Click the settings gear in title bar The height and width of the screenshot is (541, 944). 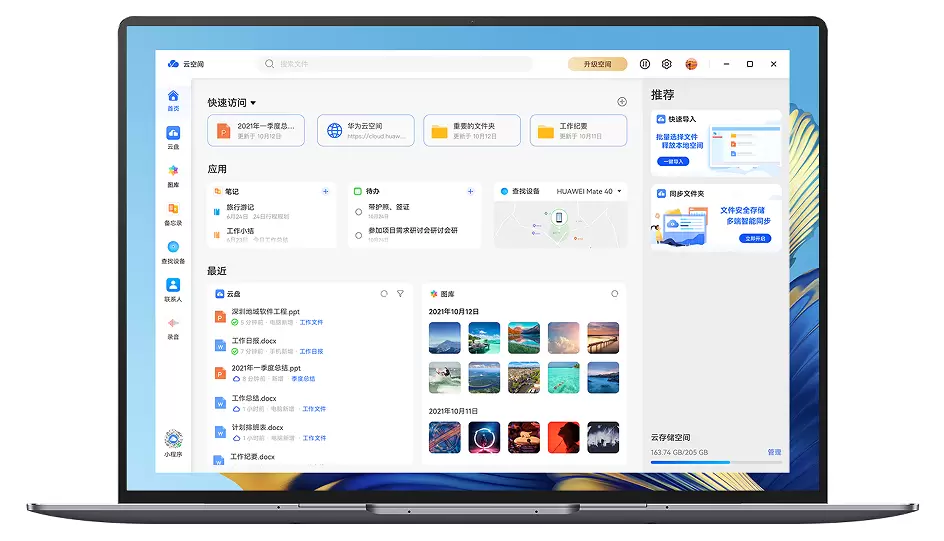pos(667,64)
